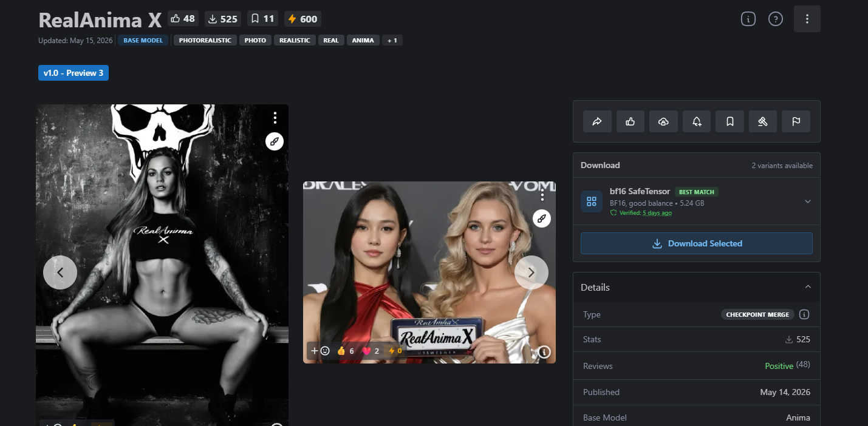Image resolution: width=868 pixels, height=426 pixels.
Task: Click the download count badge showing 525
Action: coord(222,19)
